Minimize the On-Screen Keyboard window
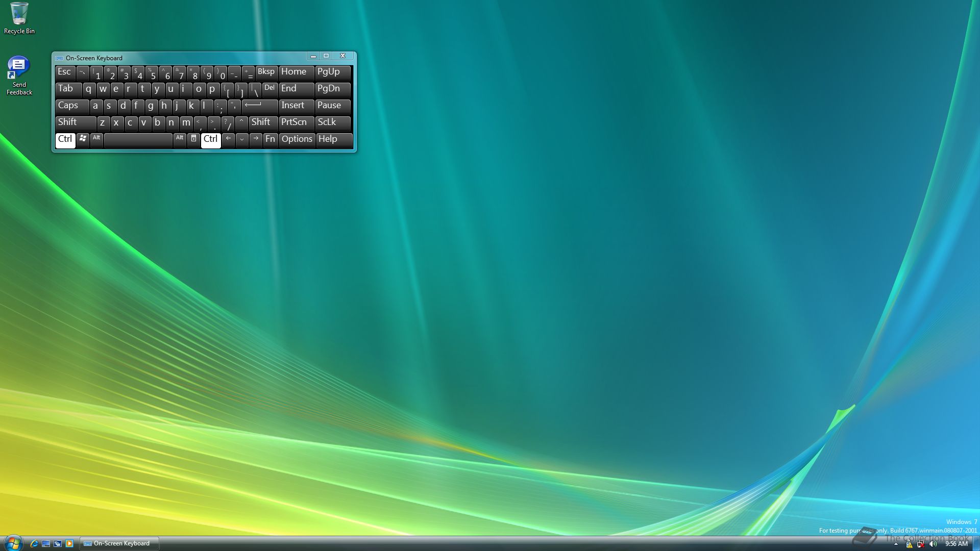The width and height of the screenshot is (980, 551). click(313, 56)
